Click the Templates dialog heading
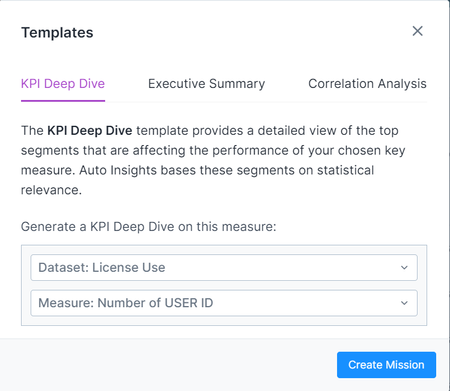Screen dimensions: 450x391 pos(57,33)
